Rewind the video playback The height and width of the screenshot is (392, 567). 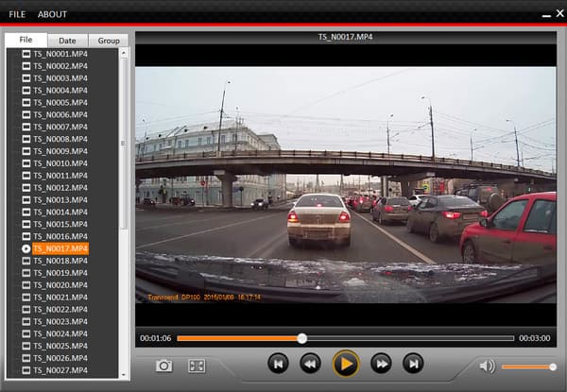310,364
